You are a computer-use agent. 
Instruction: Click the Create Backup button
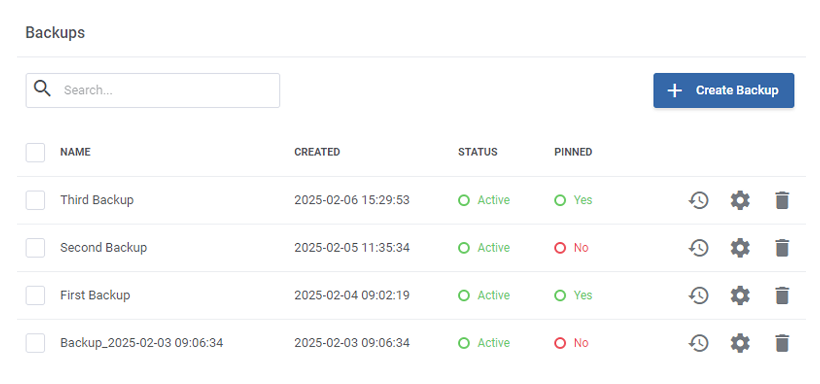coord(724,91)
